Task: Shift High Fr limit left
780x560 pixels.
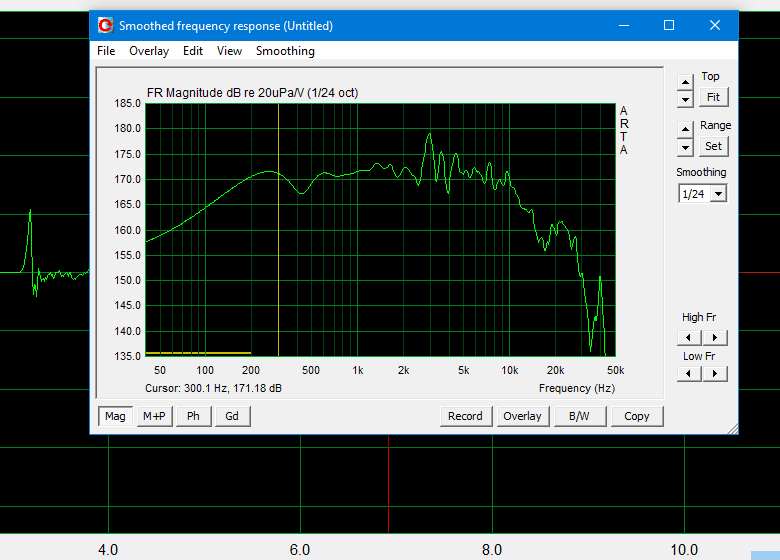Action: coord(689,338)
